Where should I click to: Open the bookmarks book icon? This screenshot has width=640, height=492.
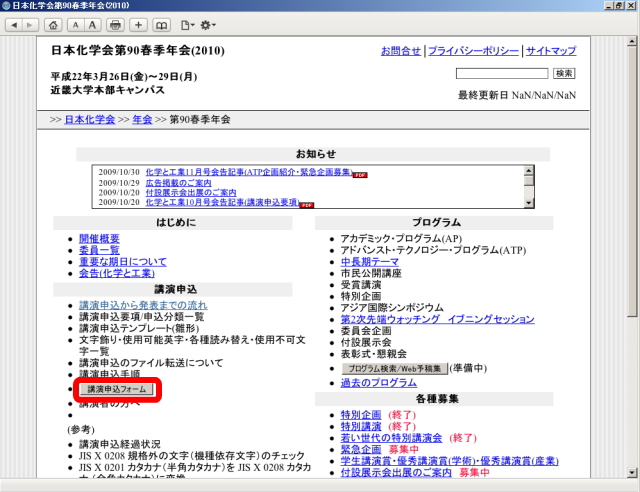(x=161, y=25)
